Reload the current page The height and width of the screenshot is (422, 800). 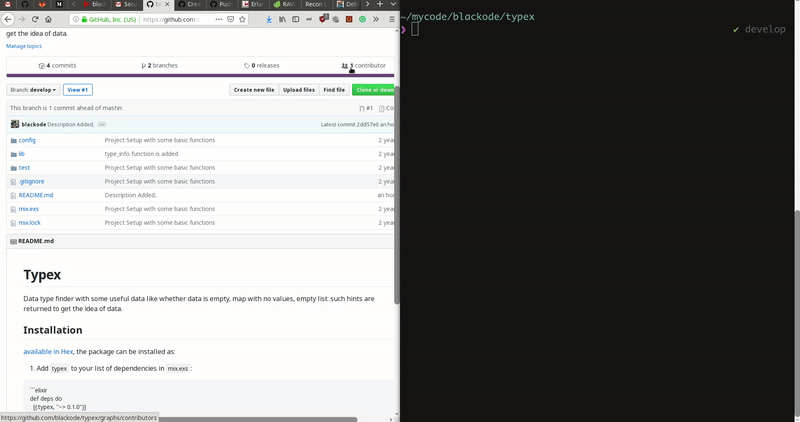pyautogui.click(x=35, y=19)
